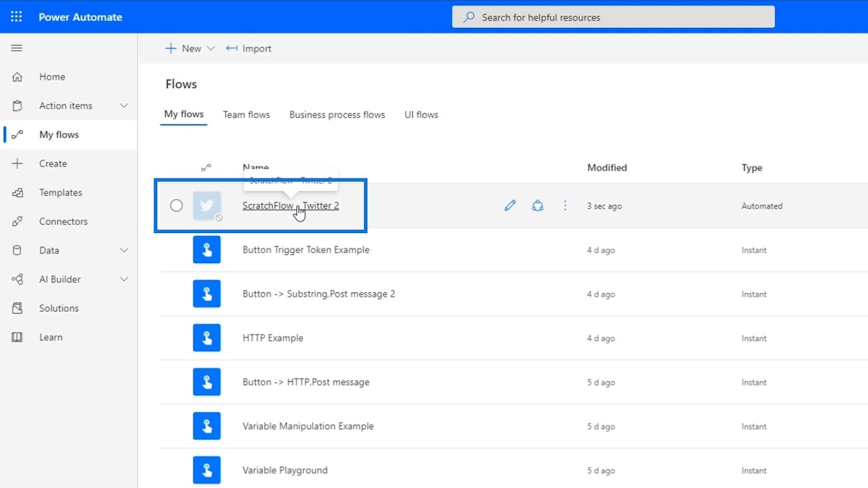Expand the Action items submenu

point(124,106)
